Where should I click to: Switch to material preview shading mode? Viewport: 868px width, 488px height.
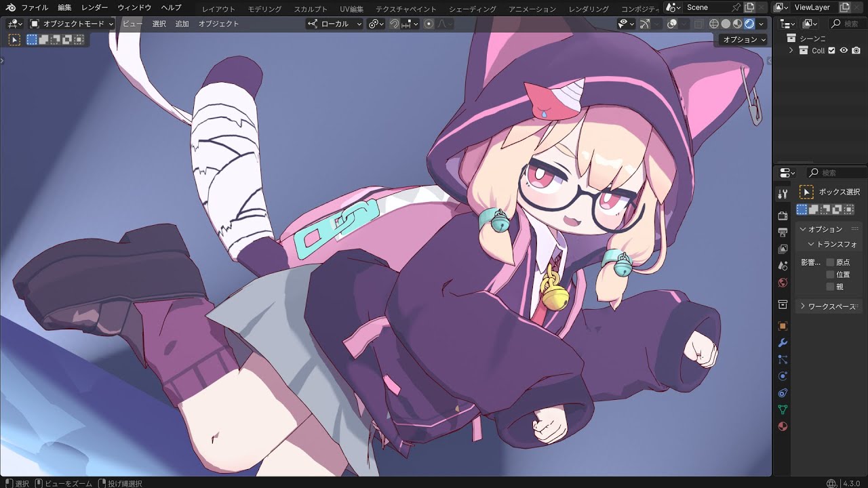tap(738, 24)
